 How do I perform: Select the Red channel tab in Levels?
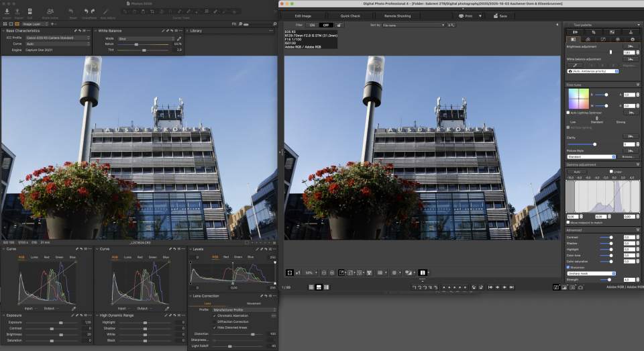click(227, 257)
